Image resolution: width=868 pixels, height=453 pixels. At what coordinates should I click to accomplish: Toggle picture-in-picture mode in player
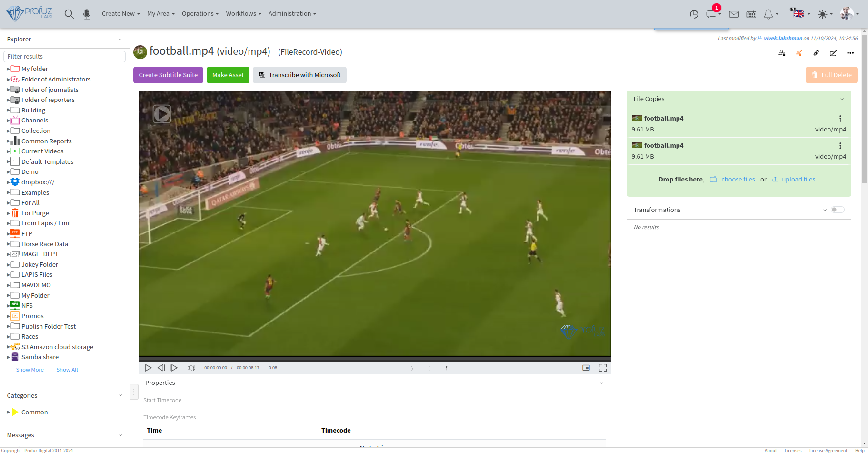point(586,368)
